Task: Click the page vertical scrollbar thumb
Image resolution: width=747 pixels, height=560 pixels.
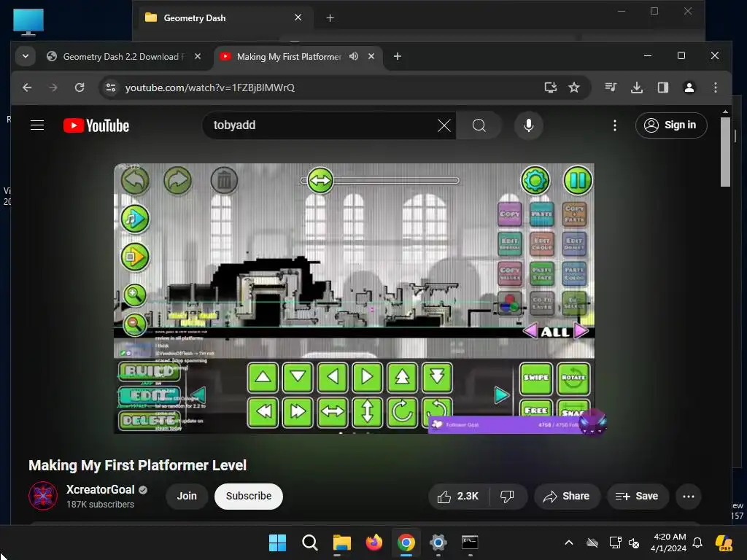Action: pos(725,152)
